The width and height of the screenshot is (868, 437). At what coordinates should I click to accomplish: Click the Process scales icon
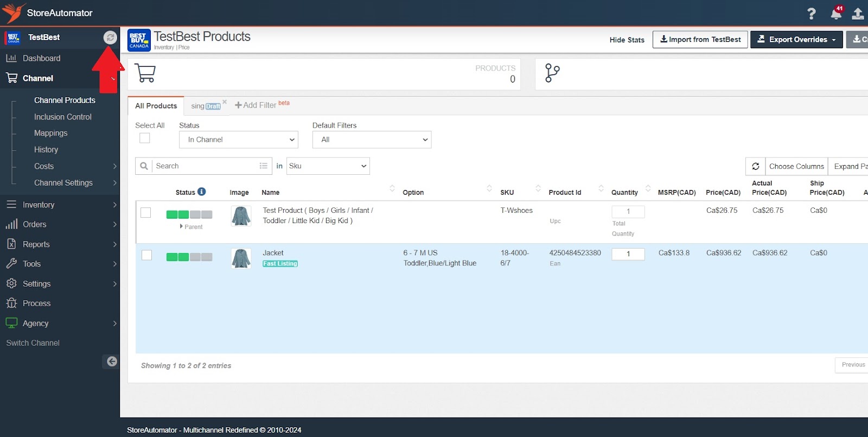click(11, 303)
